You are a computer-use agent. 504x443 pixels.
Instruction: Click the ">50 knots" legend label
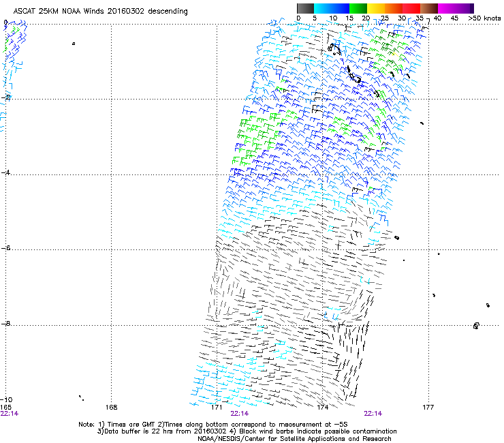(x=484, y=18)
